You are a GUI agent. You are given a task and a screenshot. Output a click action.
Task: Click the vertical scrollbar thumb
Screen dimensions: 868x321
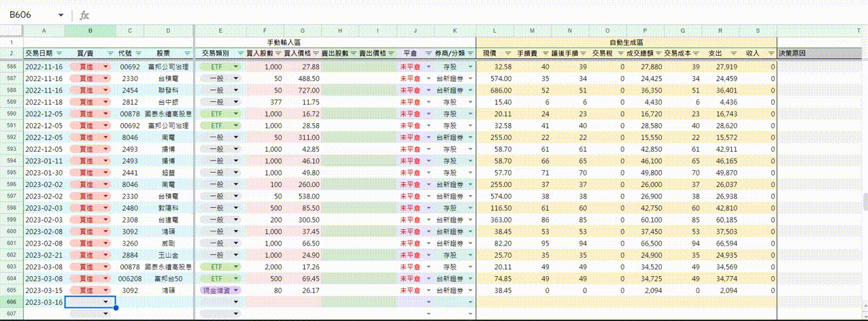pos(865,201)
